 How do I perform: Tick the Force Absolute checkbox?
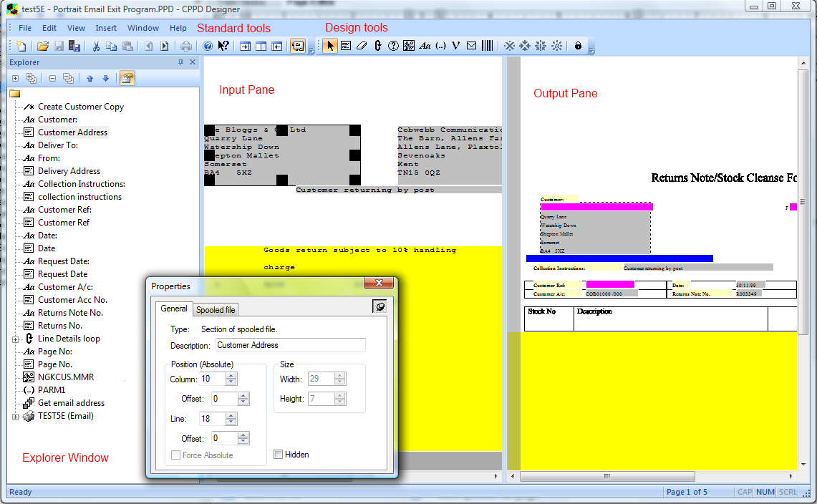(x=176, y=455)
